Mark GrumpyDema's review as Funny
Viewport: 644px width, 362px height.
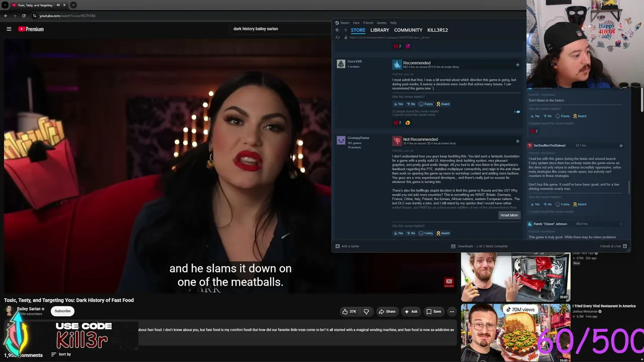click(426, 233)
